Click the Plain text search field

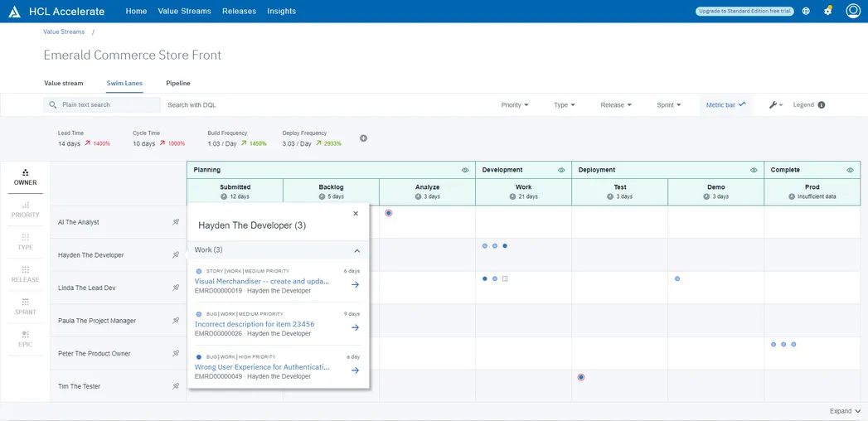click(108, 105)
